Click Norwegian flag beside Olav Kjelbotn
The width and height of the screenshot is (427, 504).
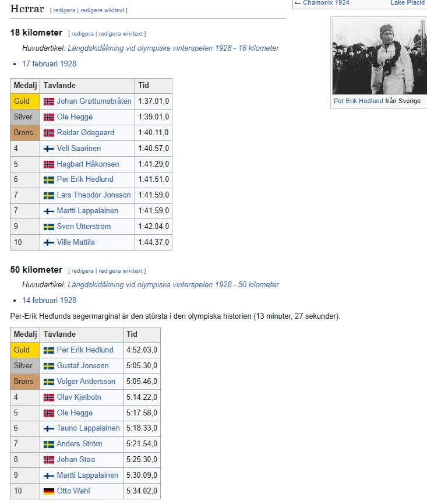49,397
